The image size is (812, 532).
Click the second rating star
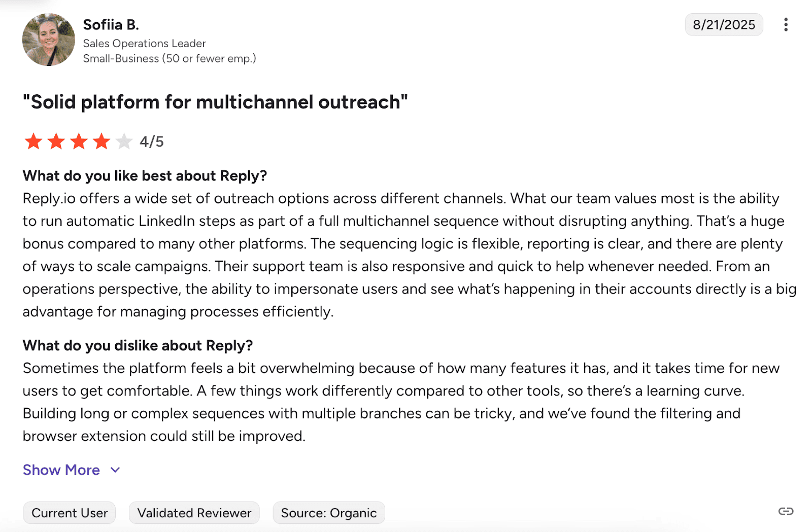[x=56, y=141]
